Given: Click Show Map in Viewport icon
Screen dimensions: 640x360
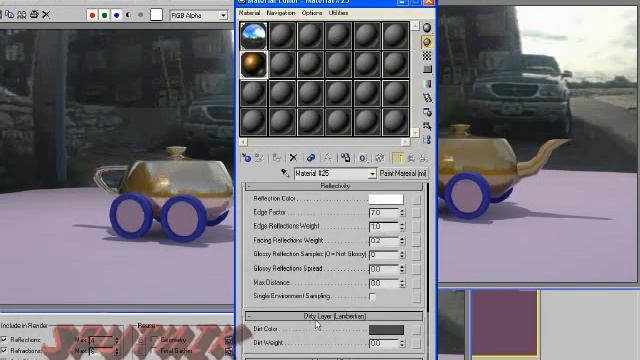Looking at the screenshot, I should pyautogui.click(x=380, y=158).
